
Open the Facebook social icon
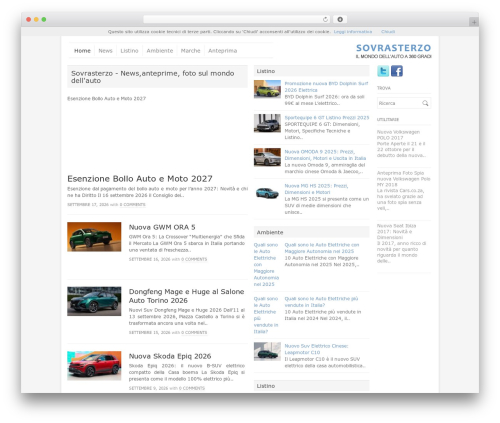click(x=397, y=71)
